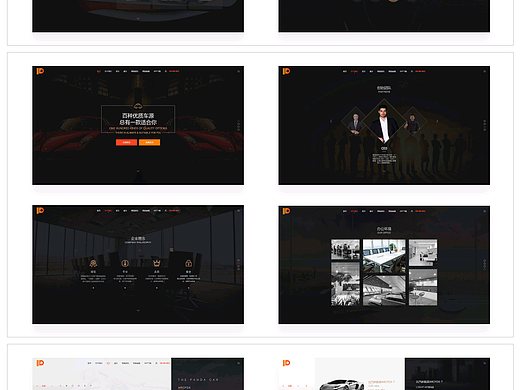
Task: Click the orange phone number on the office grid nav
Action: click(420, 211)
